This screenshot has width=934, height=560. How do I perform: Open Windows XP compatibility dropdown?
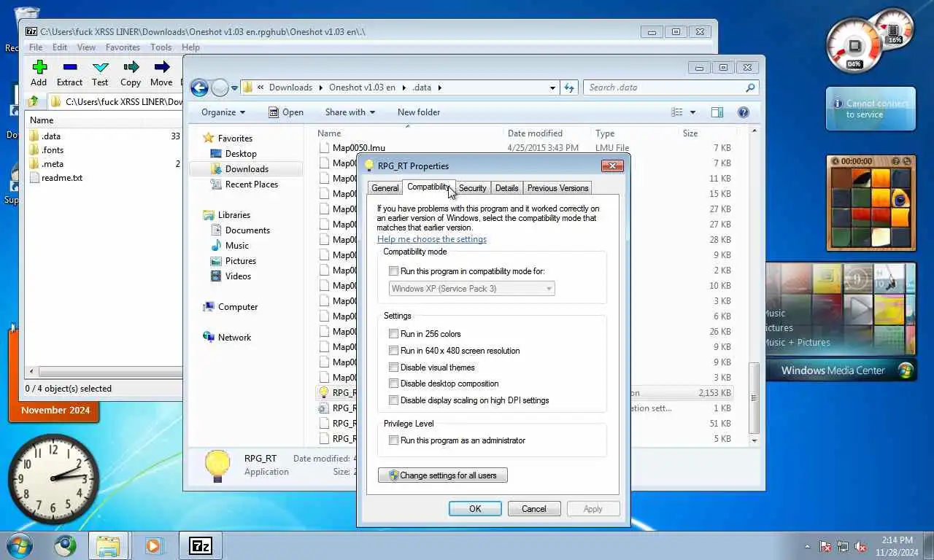click(x=471, y=289)
